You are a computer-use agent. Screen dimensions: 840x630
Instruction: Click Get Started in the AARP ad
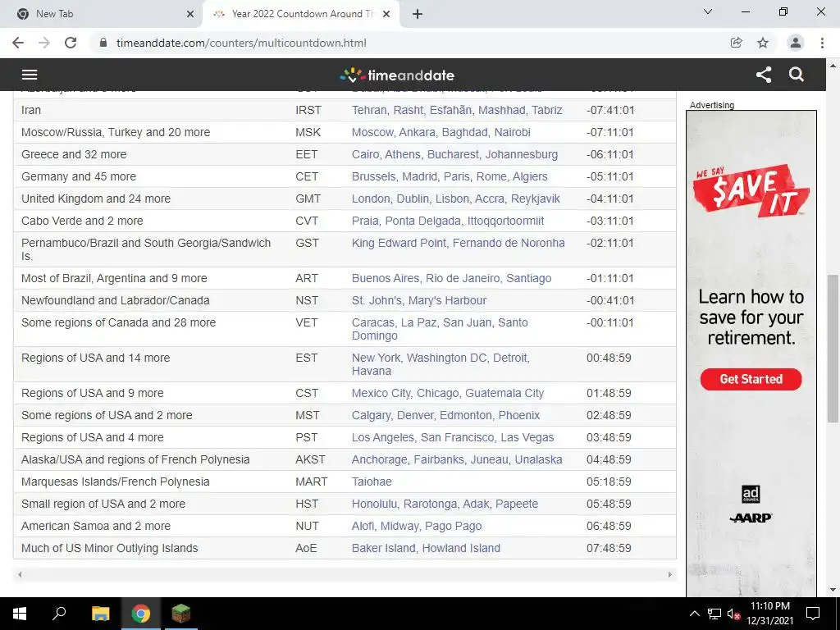point(751,379)
